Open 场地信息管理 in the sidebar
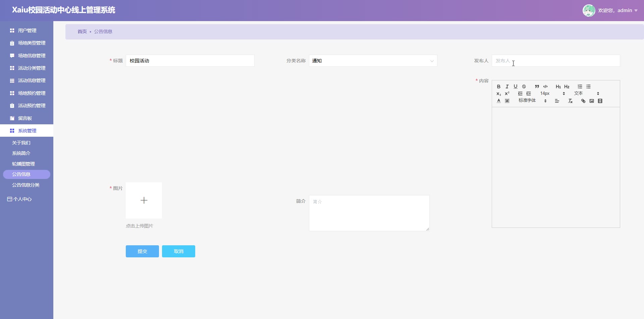The height and width of the screenshot is (319, 644). (26, 56)
